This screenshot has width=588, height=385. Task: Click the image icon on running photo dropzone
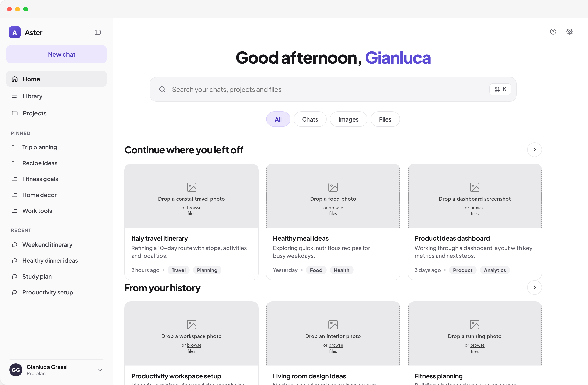475,325
